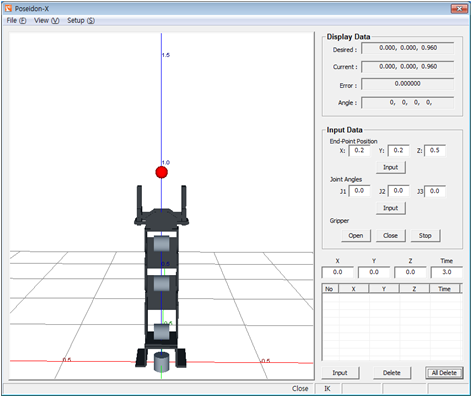Click the Delete button
Screen dimensions: 472x397
(392, 373)
